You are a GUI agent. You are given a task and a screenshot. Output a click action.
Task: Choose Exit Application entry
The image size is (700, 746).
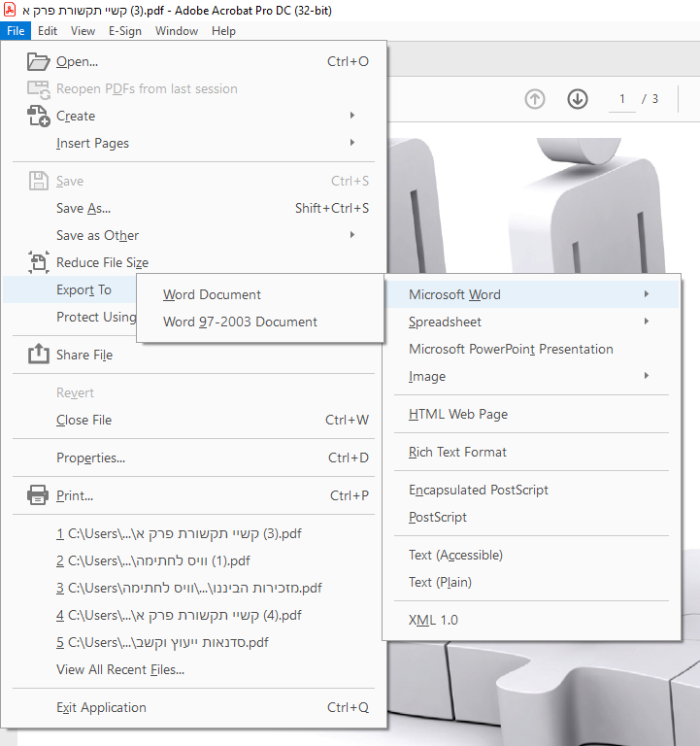point(194,707)
